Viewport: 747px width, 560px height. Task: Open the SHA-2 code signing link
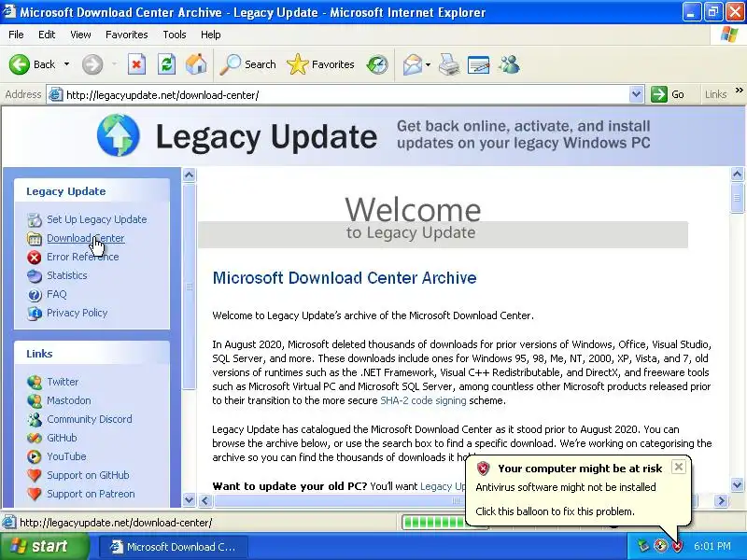423,400
